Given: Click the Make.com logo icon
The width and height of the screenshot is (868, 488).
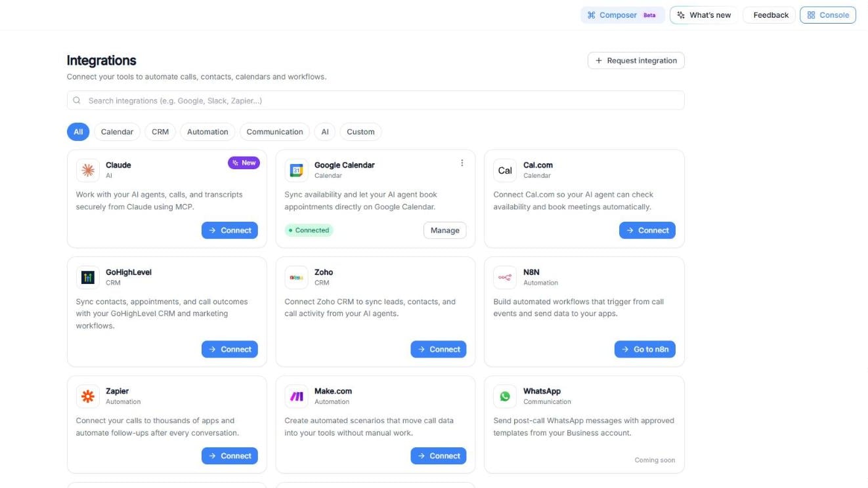Looking at the screenshot, I should click(297, 396).
